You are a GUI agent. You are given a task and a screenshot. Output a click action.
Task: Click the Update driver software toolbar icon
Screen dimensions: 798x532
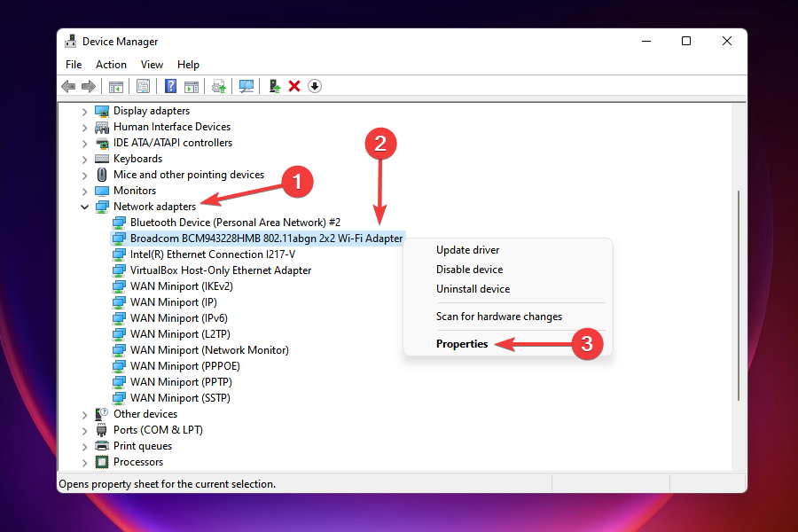pyautogui.click(x=218, y=86)
